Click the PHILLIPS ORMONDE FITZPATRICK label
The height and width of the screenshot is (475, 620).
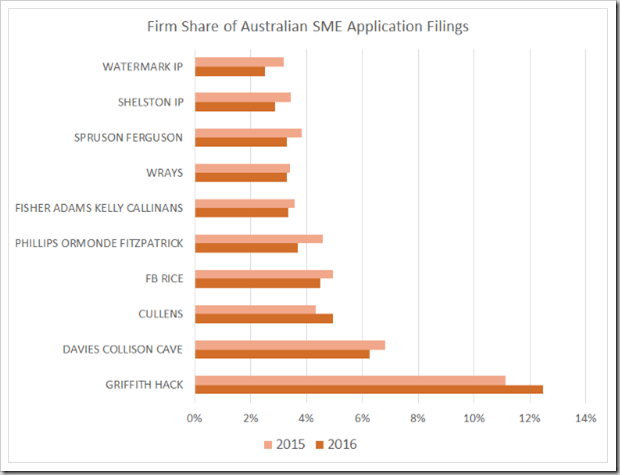coord(99,243)
